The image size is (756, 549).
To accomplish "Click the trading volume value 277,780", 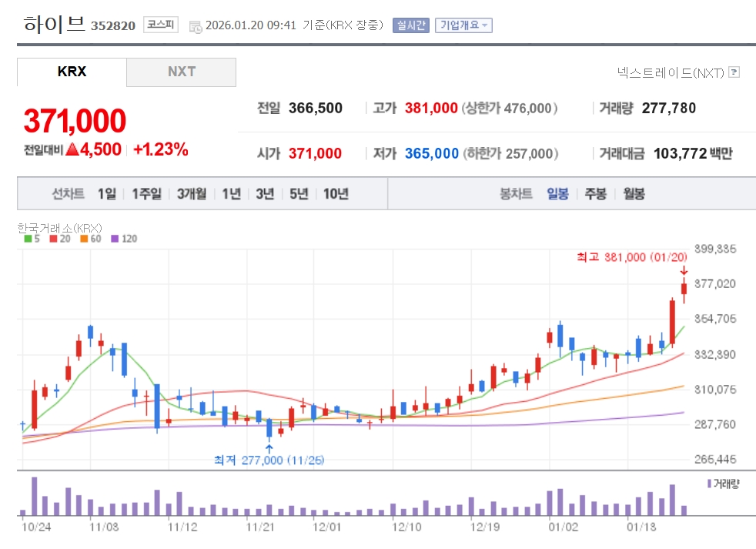I will [x=669, y=108].
